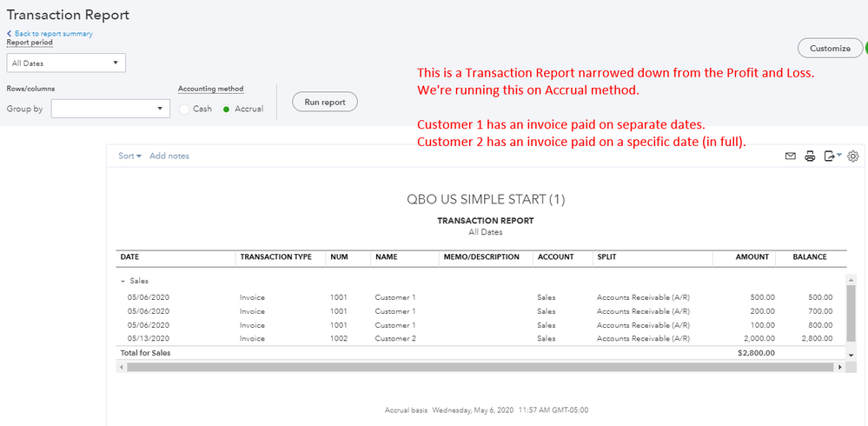Click the TRANSACTION REPORT heading
Screen dimensions: 868x426
point(486,221)
